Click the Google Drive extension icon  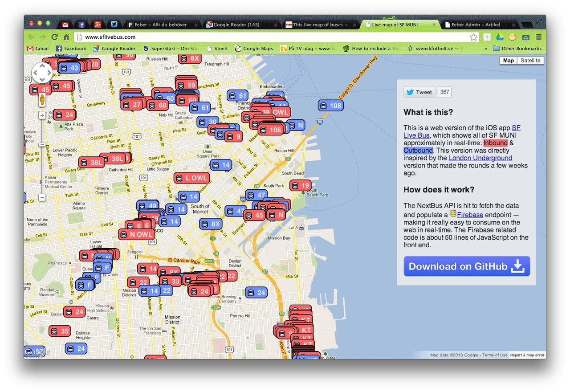(499, 37)
